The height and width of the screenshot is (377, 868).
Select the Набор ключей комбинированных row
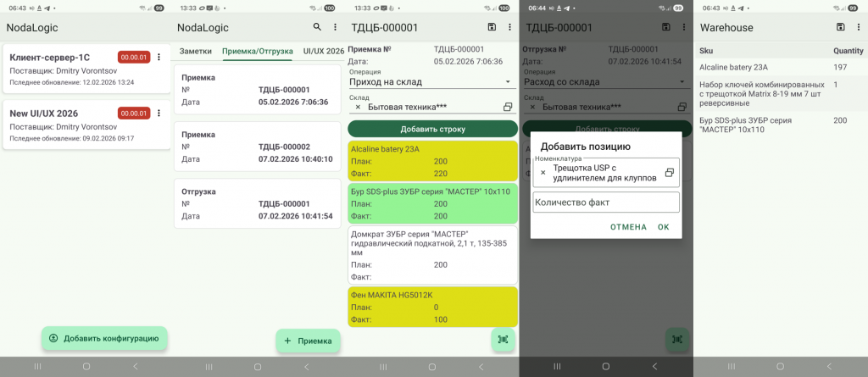781,93
